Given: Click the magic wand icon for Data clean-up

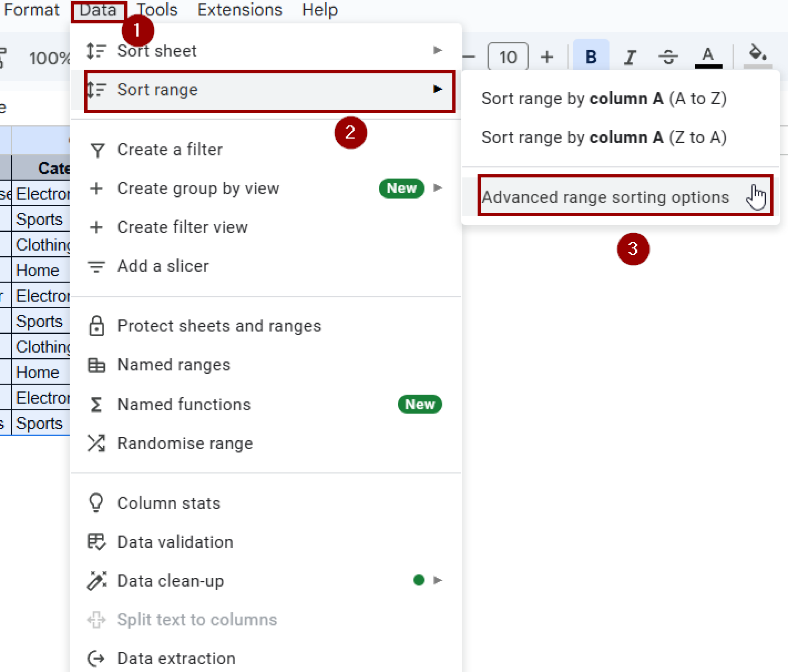Looking at the screenshot, I should pyautogui.click(x=96, y=580).
